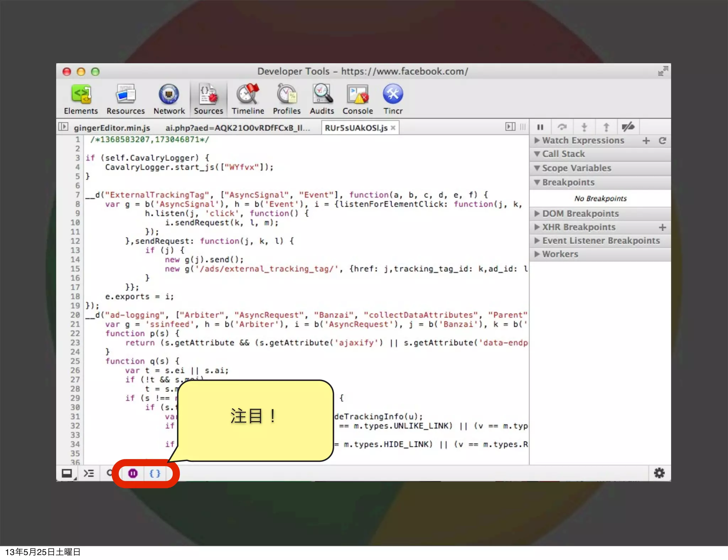Expand Event Listener Breakpoints section
Viewport: 728px width, 560px height.
[601, 241]
